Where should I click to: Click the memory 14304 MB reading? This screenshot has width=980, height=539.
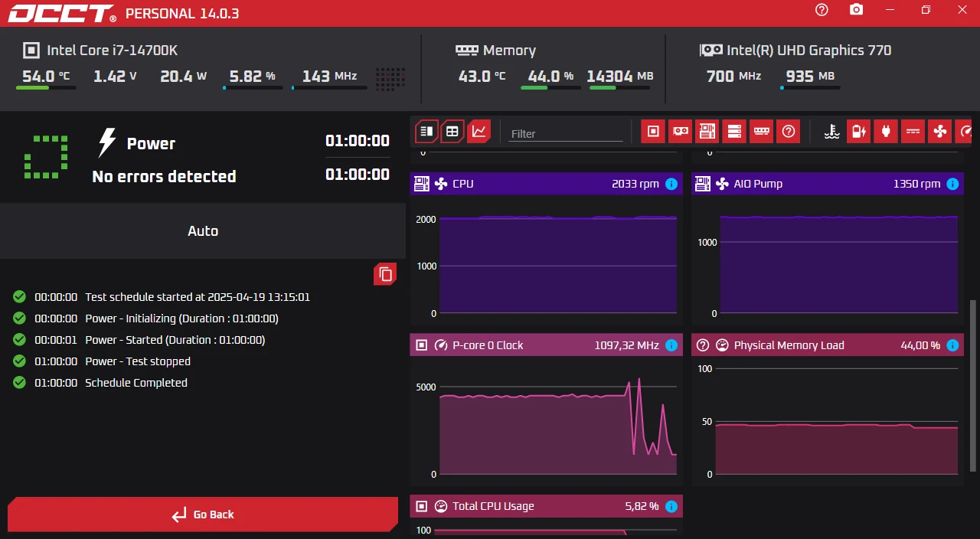(x=620, y=76)
